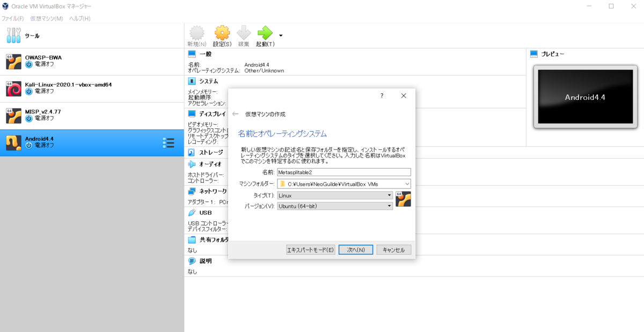644x332 pixels.
Task: Click the '仮想マシンの作成' dialog title text
Action: pos(265,114)
